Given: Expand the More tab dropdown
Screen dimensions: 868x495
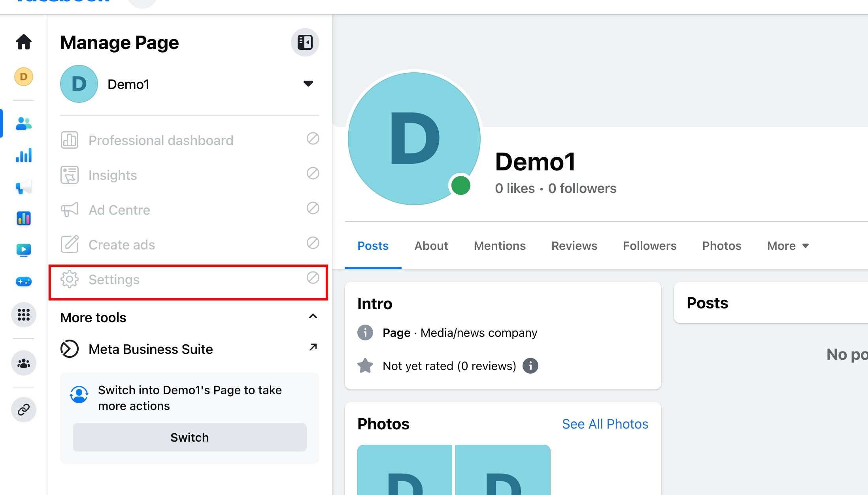Looking at the screenshot, I should (788, 246).
